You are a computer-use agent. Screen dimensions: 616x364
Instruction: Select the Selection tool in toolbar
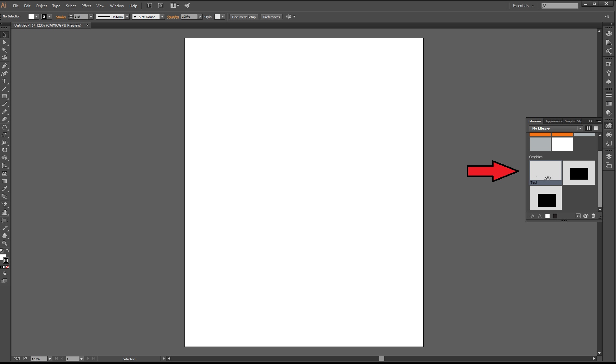[x=4, y=35]
